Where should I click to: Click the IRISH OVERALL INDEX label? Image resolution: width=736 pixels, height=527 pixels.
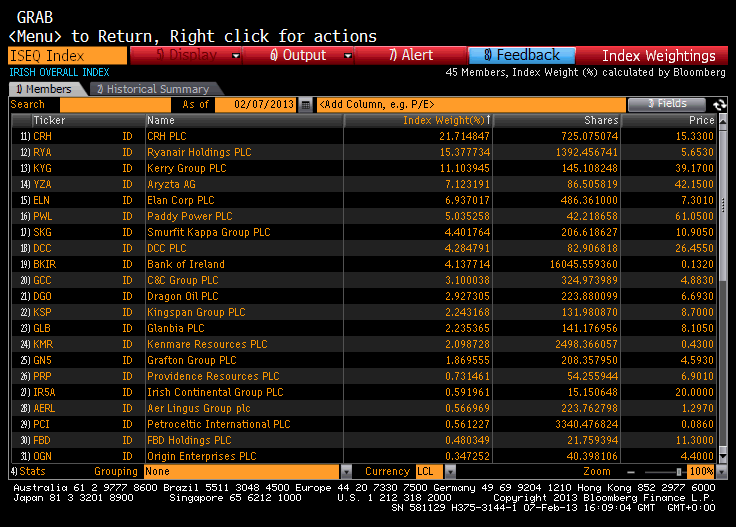coord(59,72)
